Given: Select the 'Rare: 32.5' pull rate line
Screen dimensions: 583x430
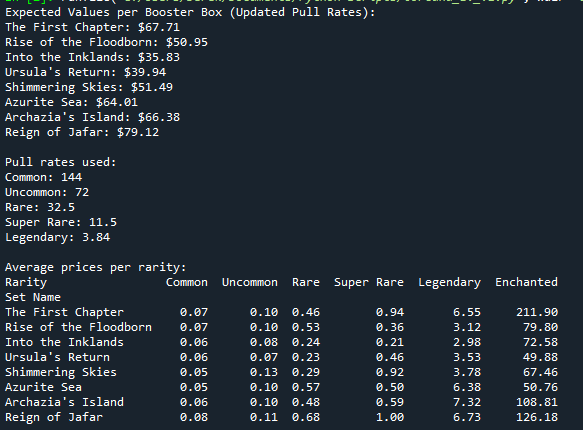Looking at the screenshot, I should tap(40, 207).
